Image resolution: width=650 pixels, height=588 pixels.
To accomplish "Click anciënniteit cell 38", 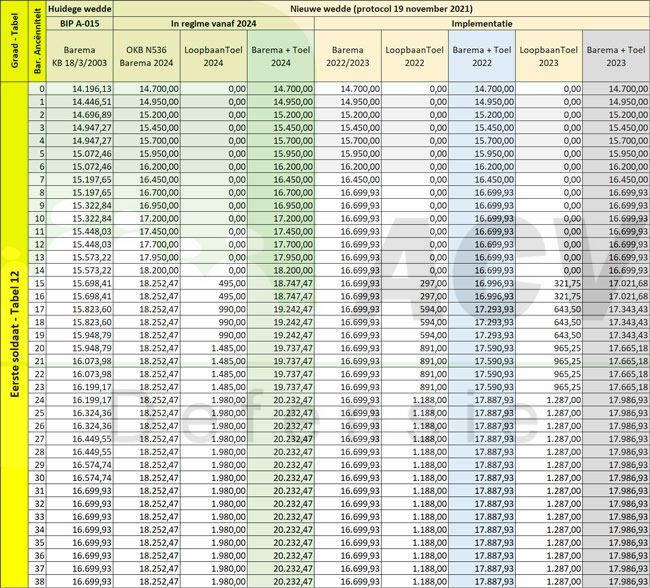I will (x=37, y=581).
